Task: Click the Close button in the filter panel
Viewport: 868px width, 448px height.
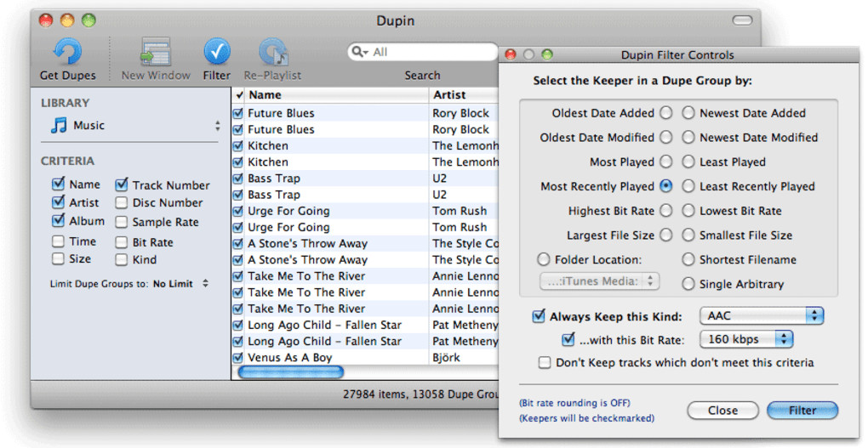Action: tap(722, 411)
